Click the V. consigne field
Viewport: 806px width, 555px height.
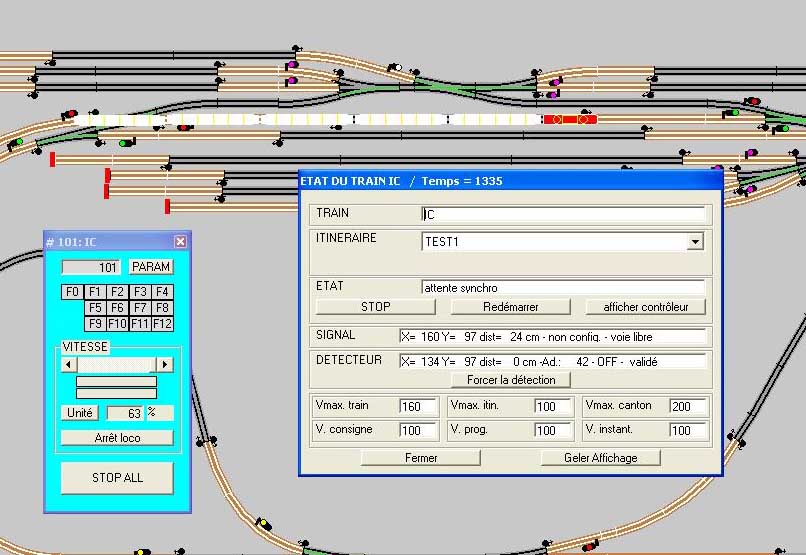click(x=418, y=431)
